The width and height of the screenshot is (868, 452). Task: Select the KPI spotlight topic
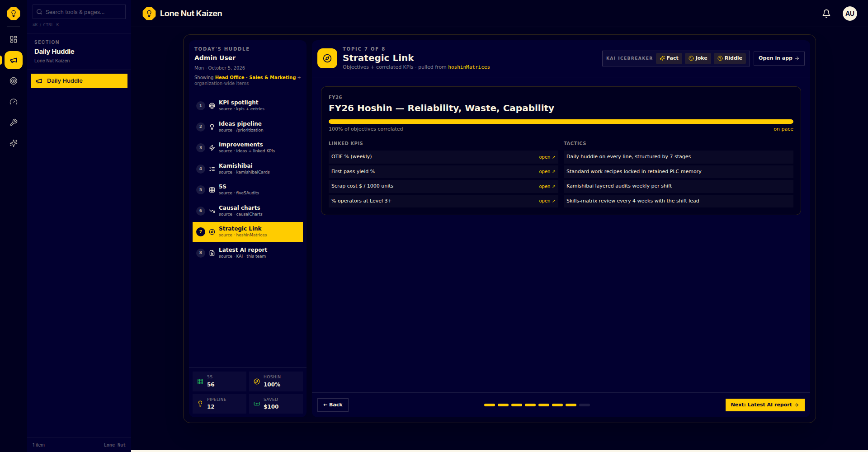click(x=248, y=105)
